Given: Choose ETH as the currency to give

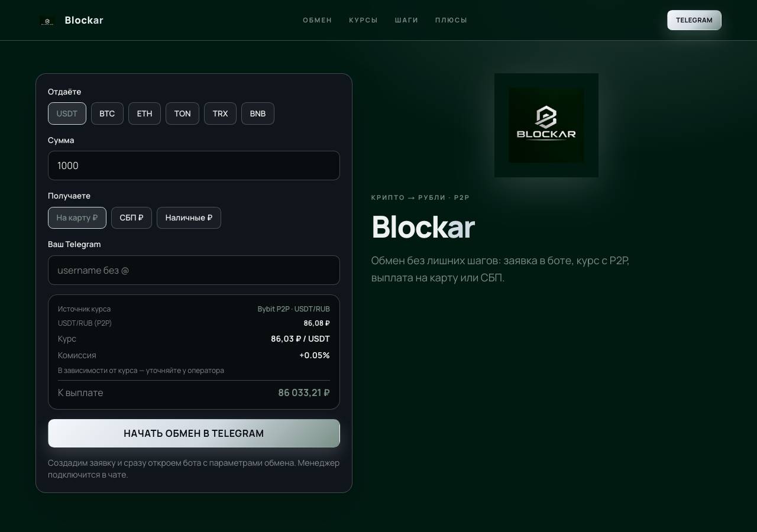Looking at the screenshot, I should [x=144, y=113].
